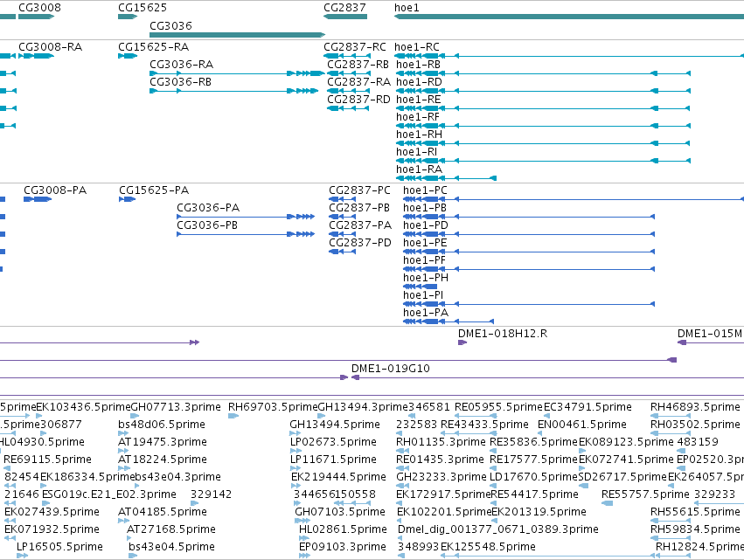Choose the hoe1-PA protein label
744x560 pixels.
pyautogui.click(x=426, y=314)
